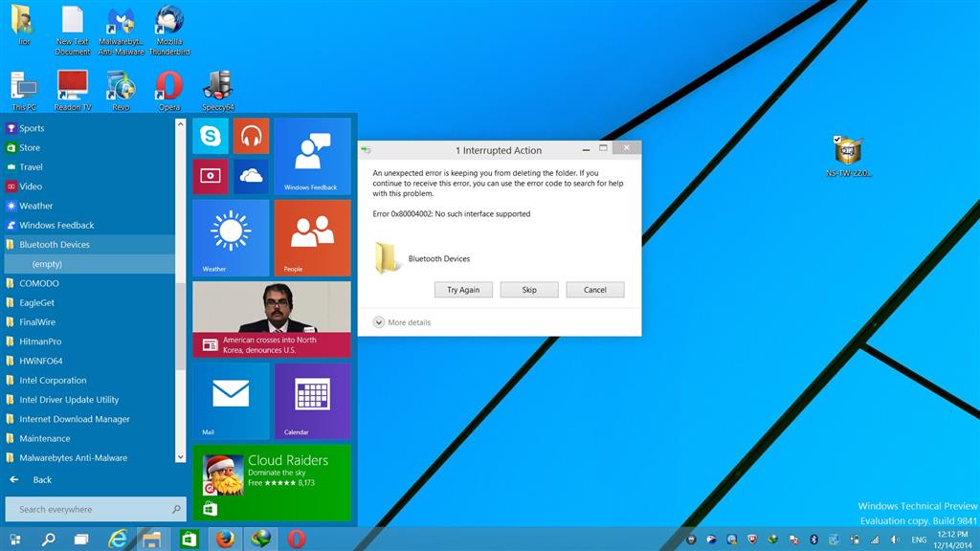The width and height of the screenshot is (980, 551).
Task: Open Travel from the apps list
Action: tap(89, 166)
